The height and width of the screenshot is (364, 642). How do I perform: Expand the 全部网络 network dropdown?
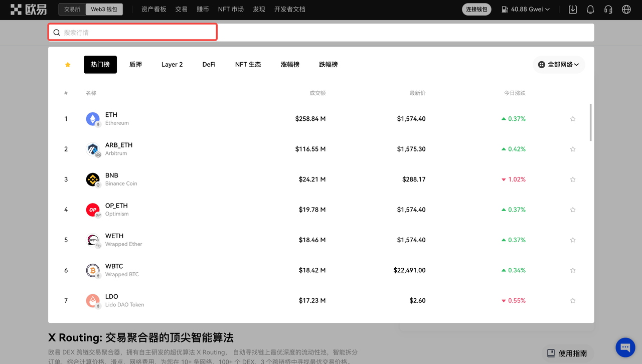(x=559, y=65)
